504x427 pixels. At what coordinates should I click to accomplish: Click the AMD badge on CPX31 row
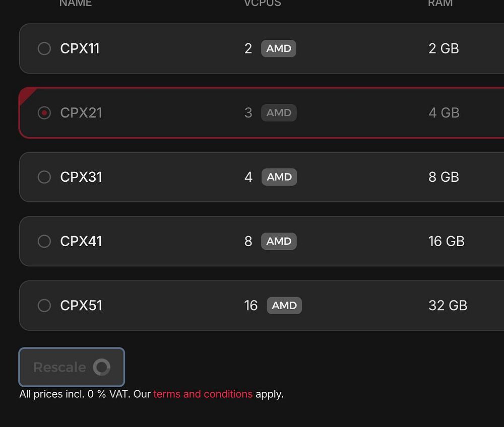(x=279, y=177)
